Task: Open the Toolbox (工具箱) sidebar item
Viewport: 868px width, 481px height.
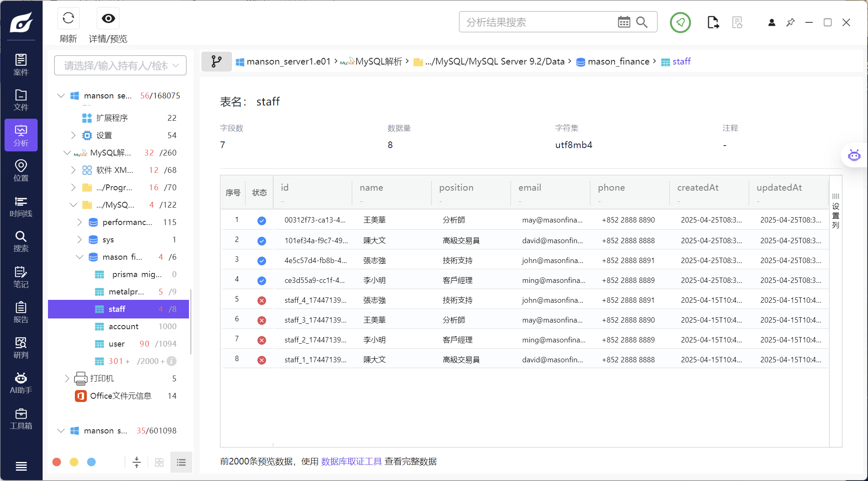Action: pyautogui.click(x=21, y=419)
